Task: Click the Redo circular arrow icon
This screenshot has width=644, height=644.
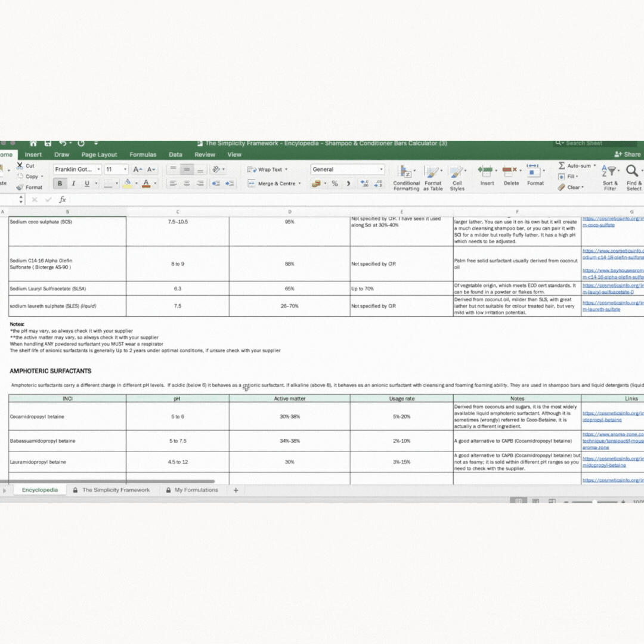Action: point(81,143)
